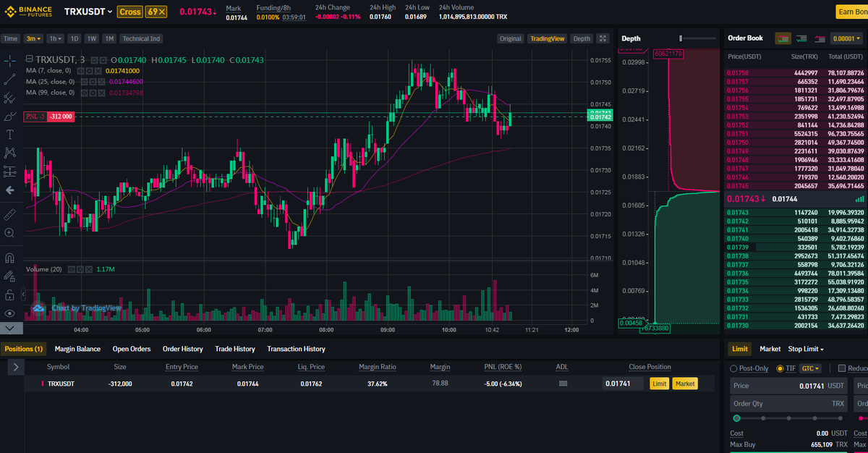Switch to Depth chart view
The image size is (868, 453).
click(582, 38)
